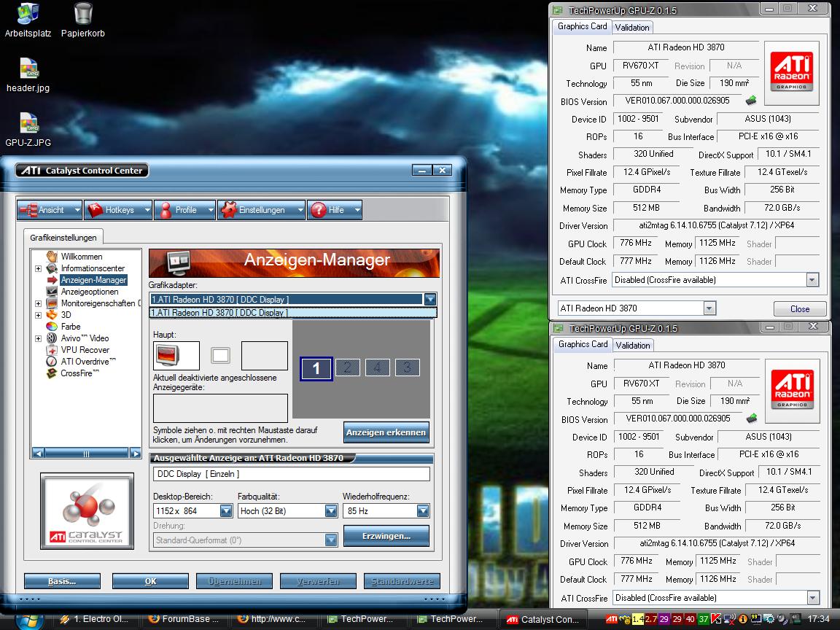Open ATI CrossFire dropdown in upper GPU-Z
The image size is (840, 630).
tap(812, 280)
